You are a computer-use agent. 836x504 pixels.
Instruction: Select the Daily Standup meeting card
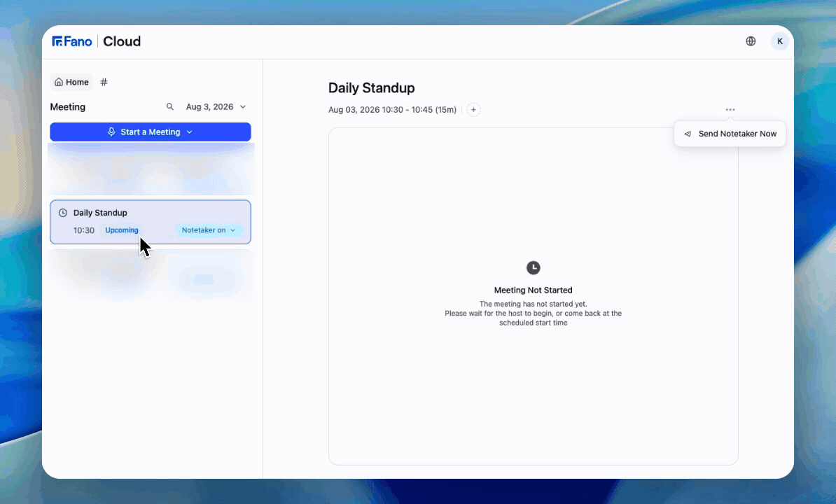151,222
